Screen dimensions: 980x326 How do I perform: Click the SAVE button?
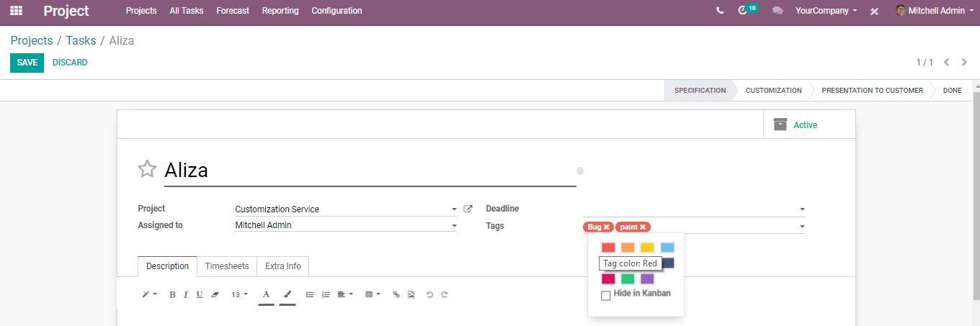tap(27, 63)
